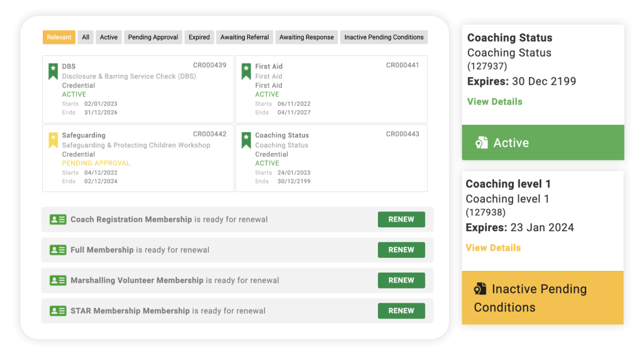Select the Relevant filter tab

[x=59, y=37]
